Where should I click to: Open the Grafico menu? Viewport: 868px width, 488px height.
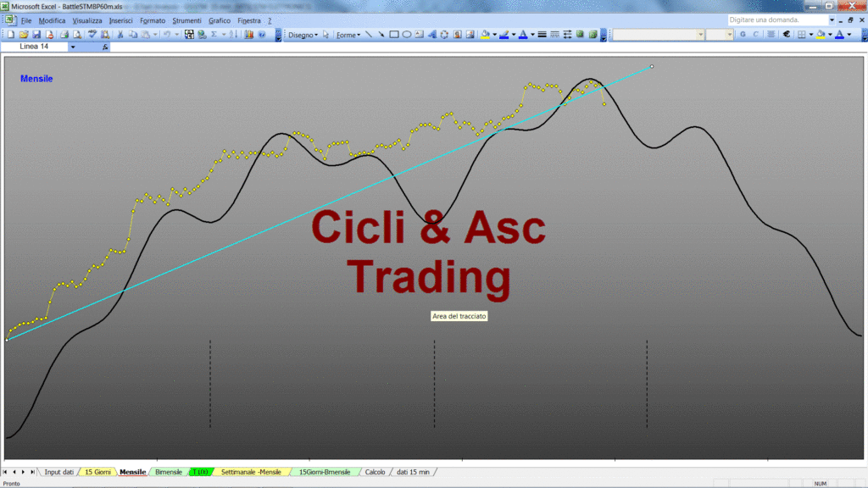220,20
